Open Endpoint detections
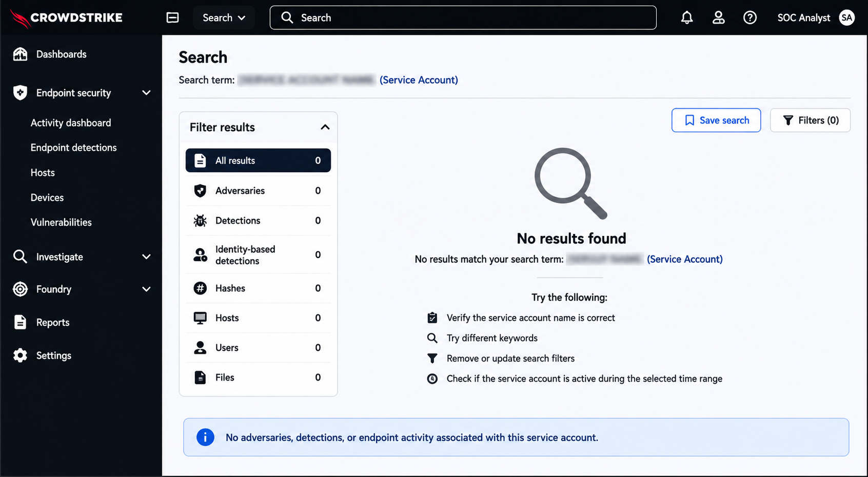The height and width of the screenshot is (477, 868). 73,148
